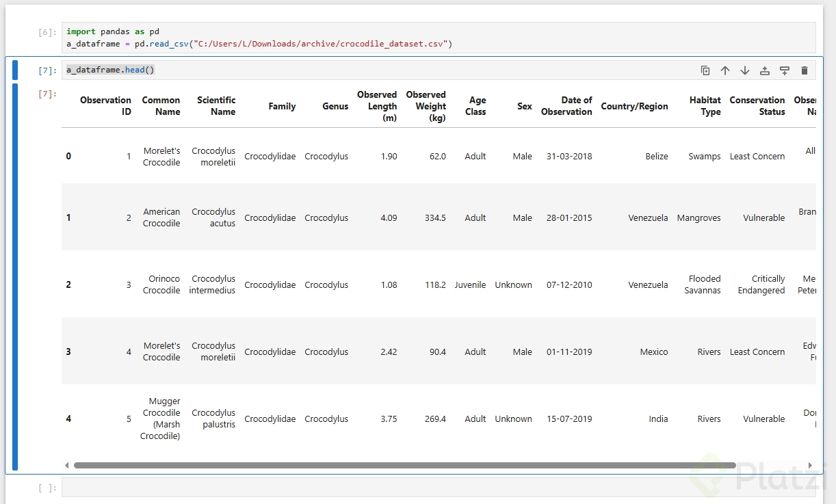This screenshot has height=504, width=836.
Task: Click the 'Country/Region' column header
Action: pyautogui.click(x=634, y=106)
